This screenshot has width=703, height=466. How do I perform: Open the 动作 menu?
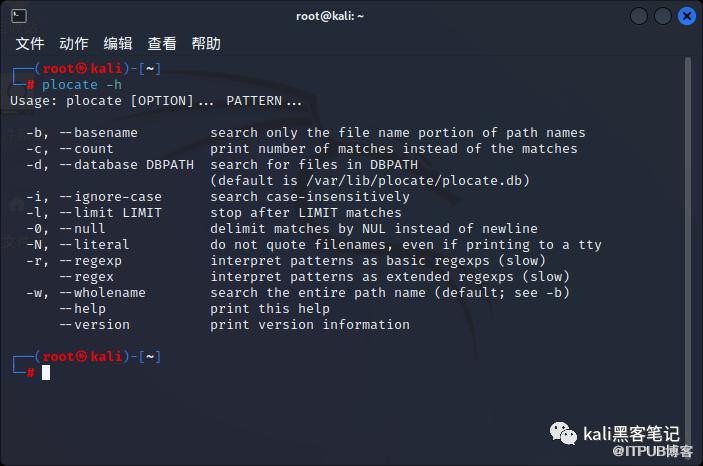tap(74, 44)
